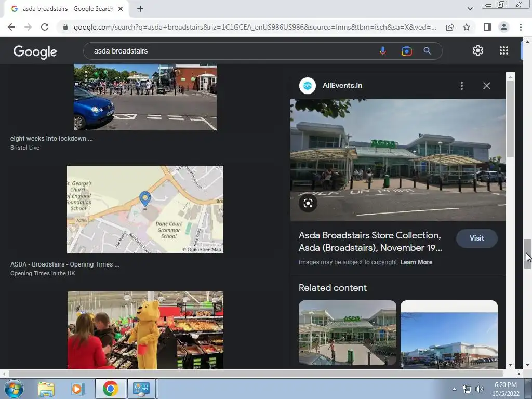Click the page vertical scrollbar thumb

point(527,254)
